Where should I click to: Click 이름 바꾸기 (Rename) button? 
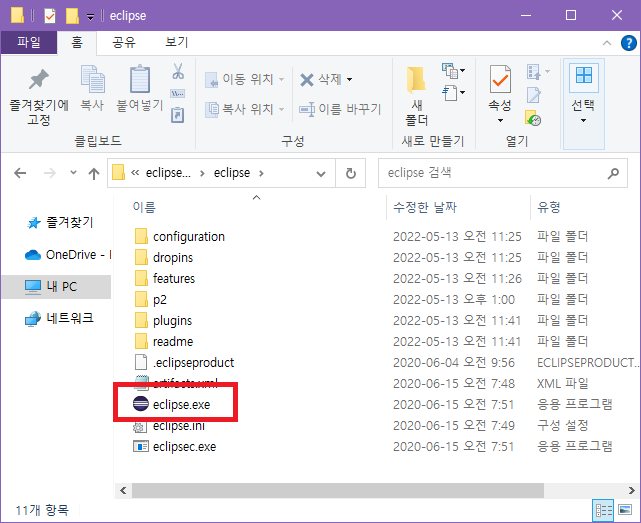pos(340,109)
